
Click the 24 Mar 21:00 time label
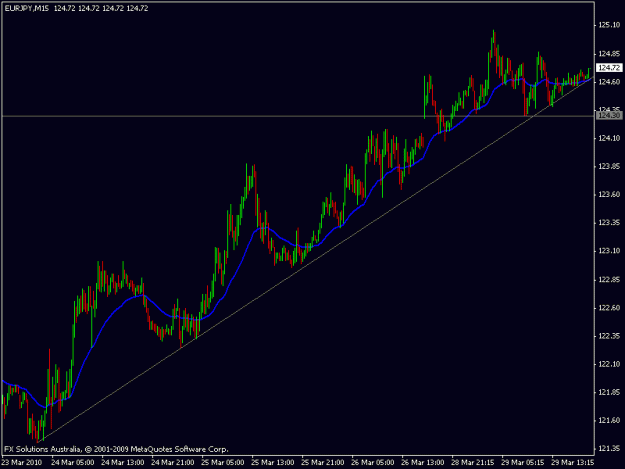pyautogui.click(x=173, y=463)
